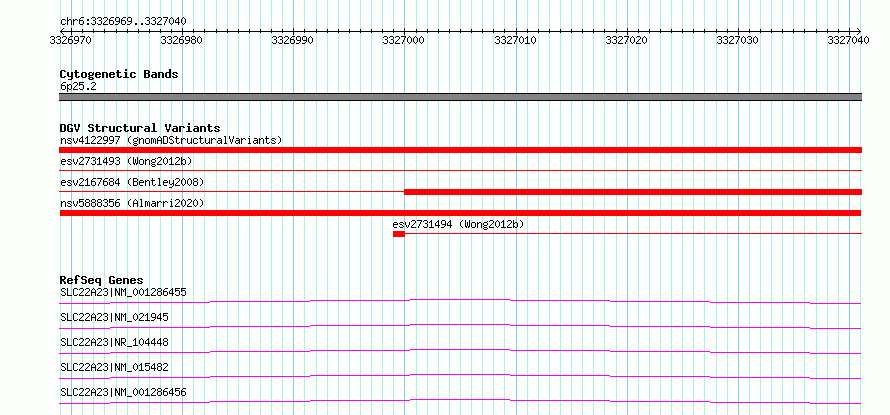The image size is (890, 415).
Task: Click the magenta line of SLC22A23|NM_021945
Action: pyautogui.click(x=460, y=326)
